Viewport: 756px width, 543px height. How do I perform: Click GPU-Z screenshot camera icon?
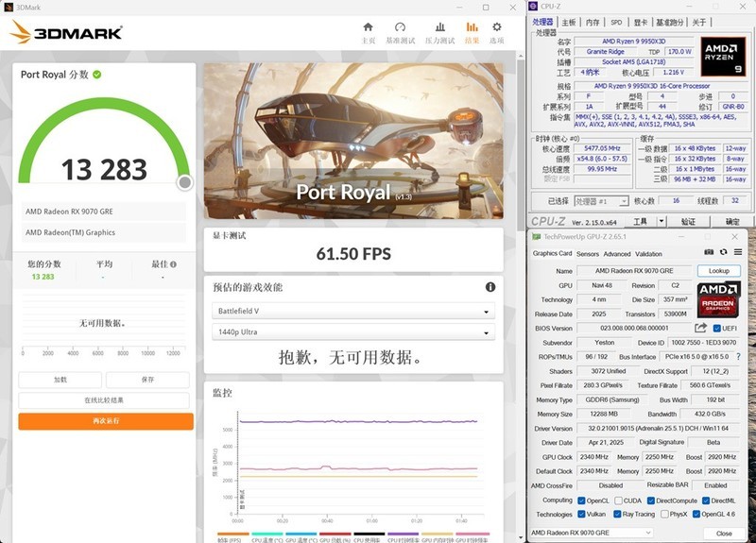coord(708,252)
